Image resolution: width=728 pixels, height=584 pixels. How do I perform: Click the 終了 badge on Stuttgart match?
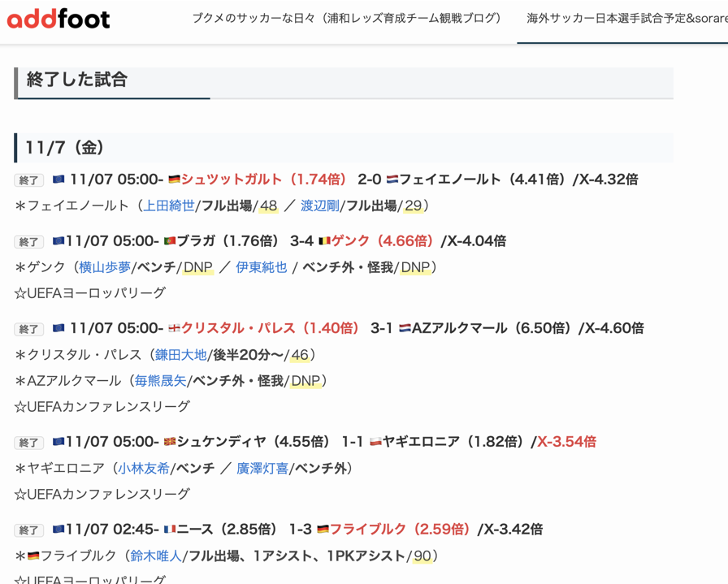[28, 180]
